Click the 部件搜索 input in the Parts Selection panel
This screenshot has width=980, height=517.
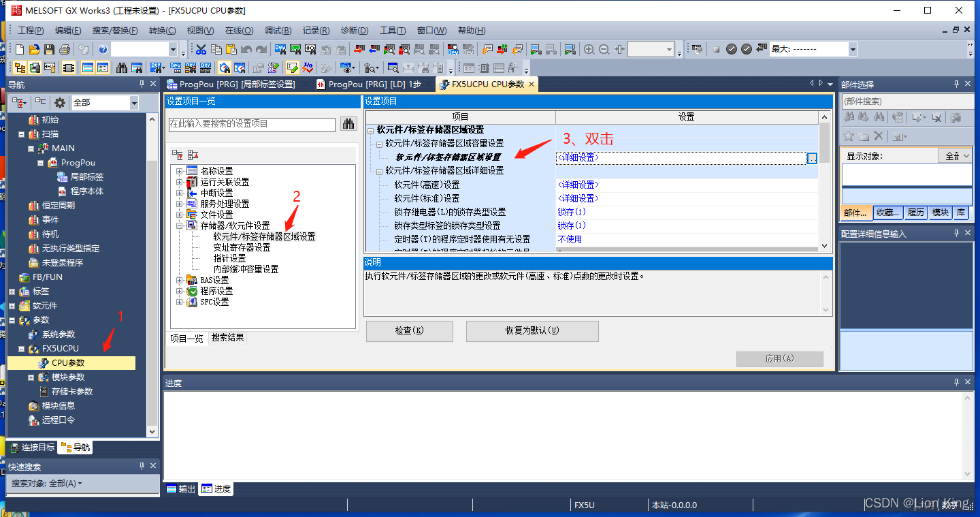[x=908, y=101]
